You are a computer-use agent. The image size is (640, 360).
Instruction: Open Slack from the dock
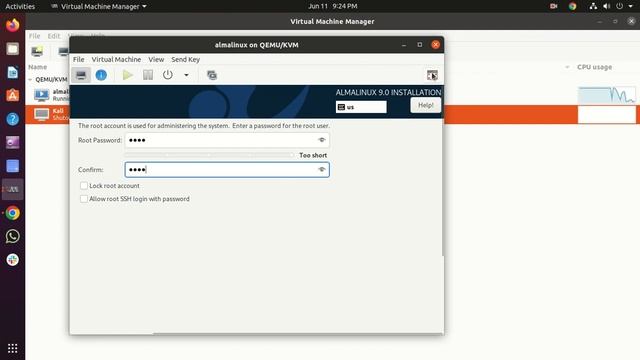coord(13,260)
